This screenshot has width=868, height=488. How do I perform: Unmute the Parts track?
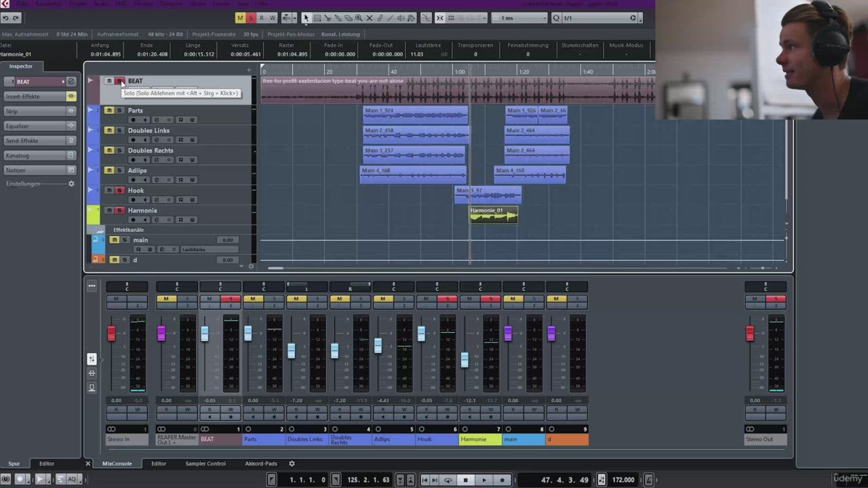click(108, 110)
